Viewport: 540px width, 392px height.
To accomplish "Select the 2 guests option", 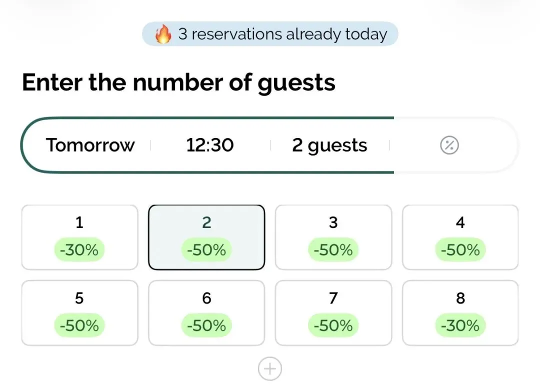I will click(206, 237).
